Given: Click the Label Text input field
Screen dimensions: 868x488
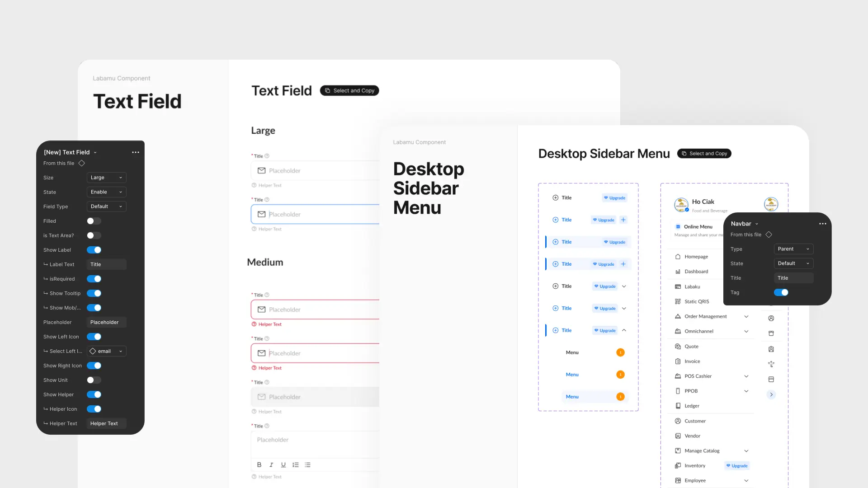Looking at the screenshot, I should (106, 264).
